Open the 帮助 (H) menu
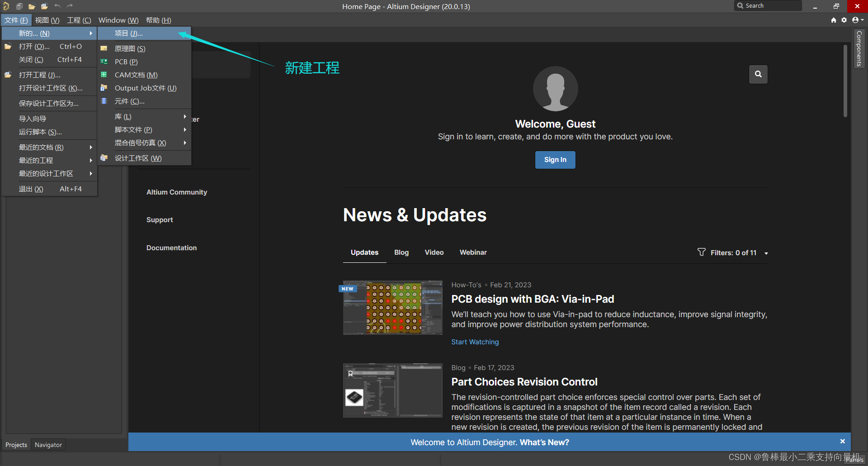 click(159, 20)
